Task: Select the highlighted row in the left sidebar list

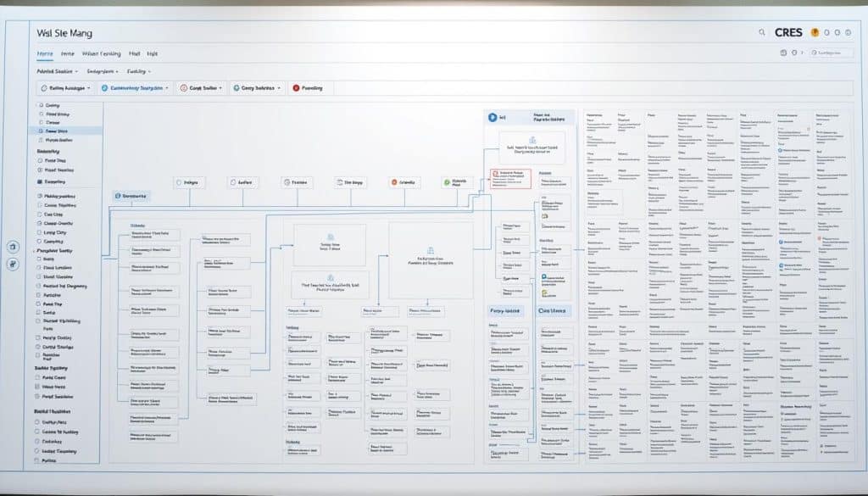Action: click(65, 131)
